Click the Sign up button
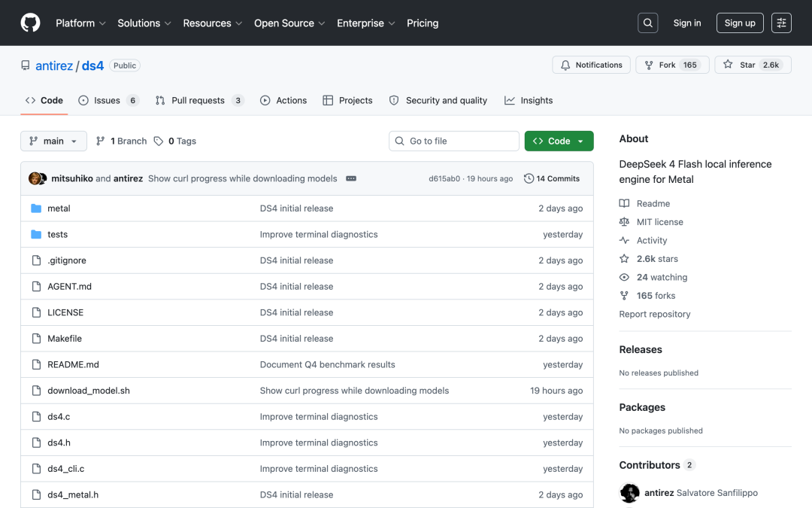Viewport: 812px width, 508px height. click(x=740, y=23)
